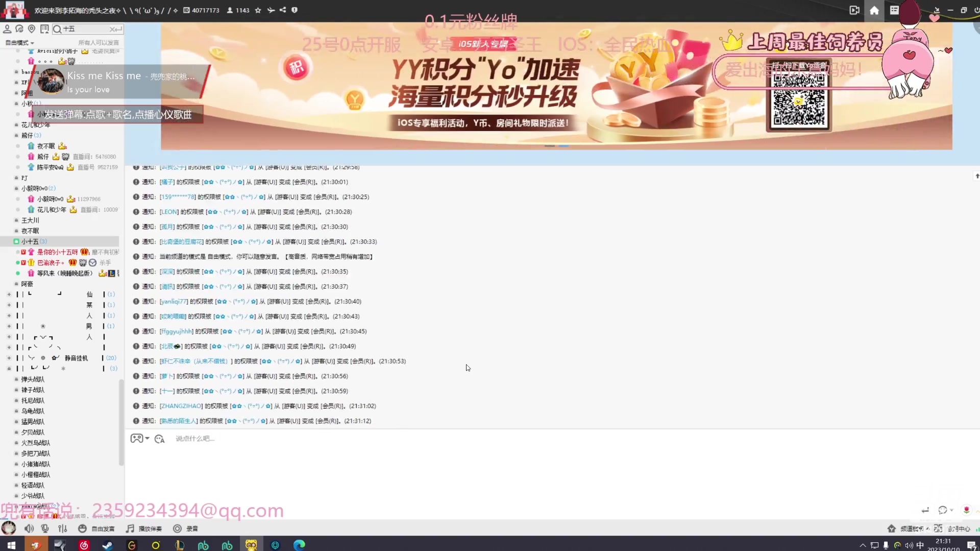Open the 弹头战队 channel
Viewport: 980px width, 551px height.
click(x=33, y=380)
